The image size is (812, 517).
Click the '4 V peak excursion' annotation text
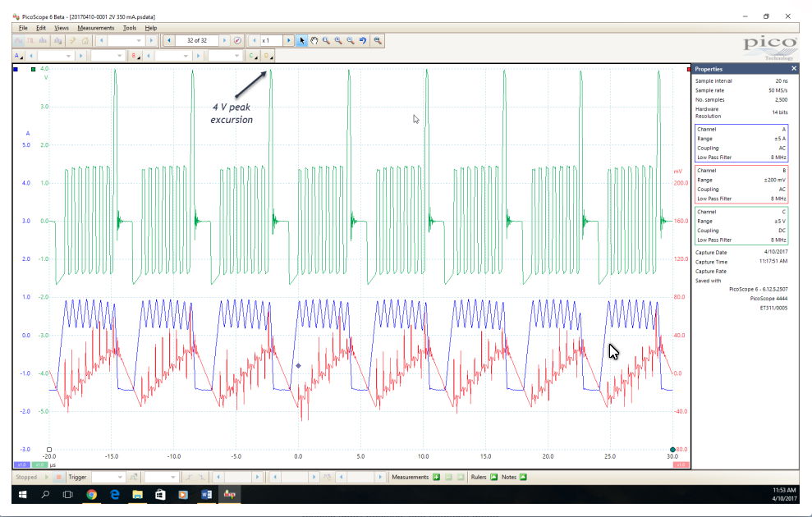(232, 113)
